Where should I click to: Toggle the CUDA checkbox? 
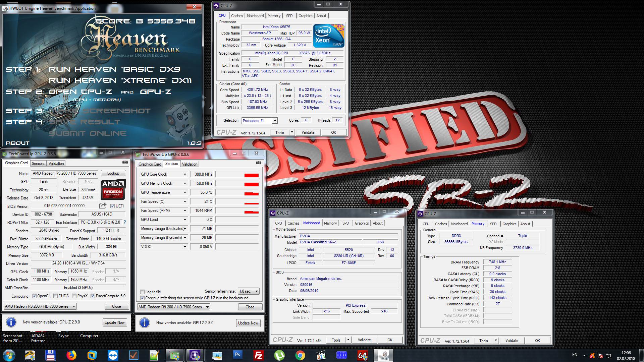(x=55, y=296)
